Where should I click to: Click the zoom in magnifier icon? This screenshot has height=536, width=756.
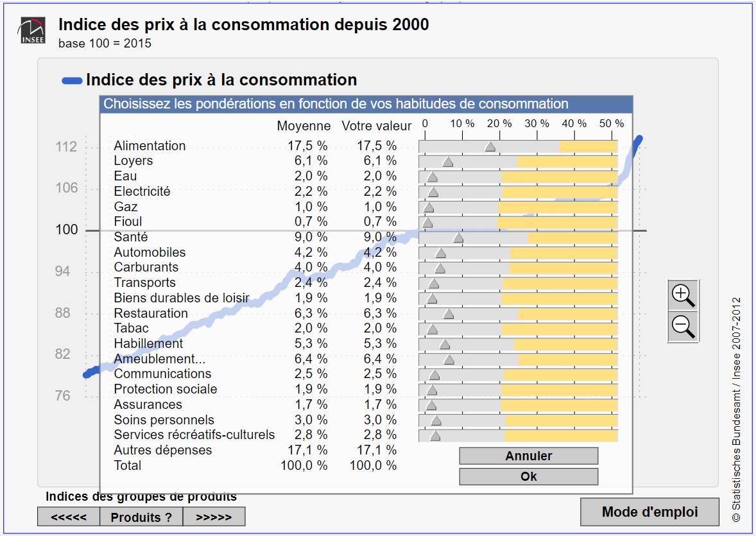[683, 295]
